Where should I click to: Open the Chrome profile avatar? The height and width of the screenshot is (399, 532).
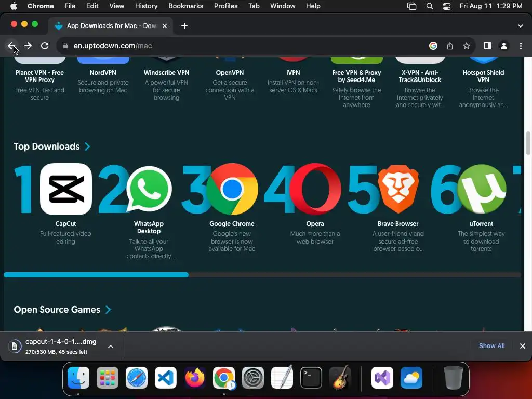click(504, 46)
